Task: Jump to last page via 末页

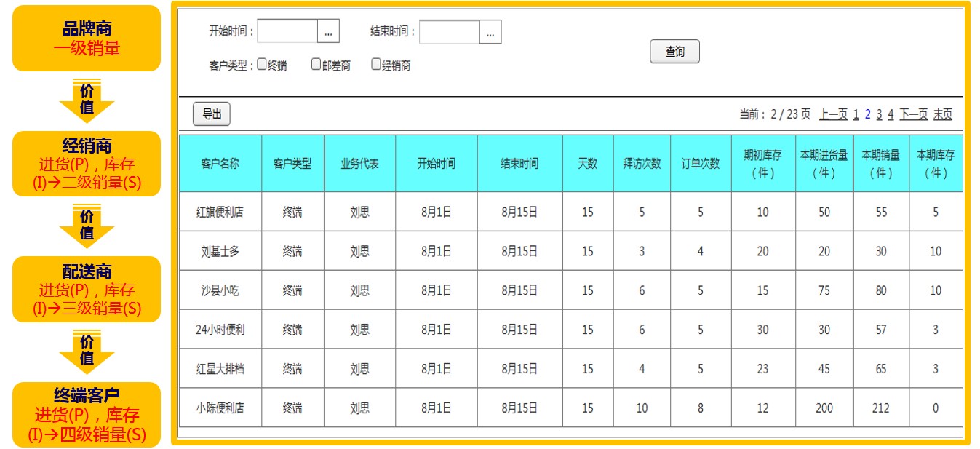Action: coord(943,114)
